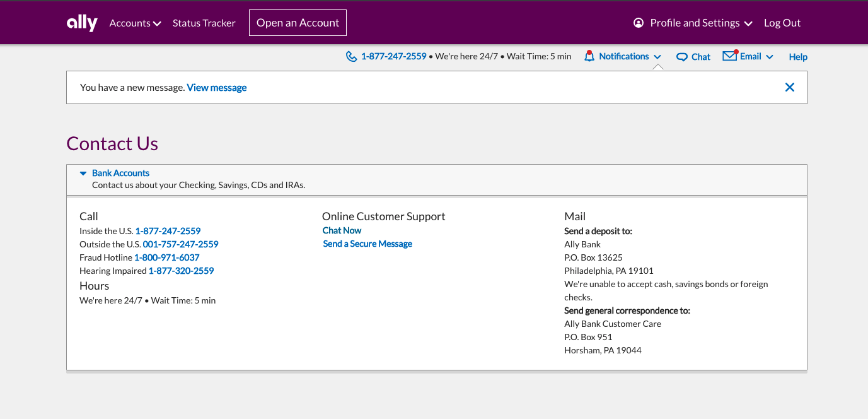Image resolution: width=868 pixels, height=419 pixels.
Task: Click the Chat speech bubble icon
Action: tap(681, 57)
